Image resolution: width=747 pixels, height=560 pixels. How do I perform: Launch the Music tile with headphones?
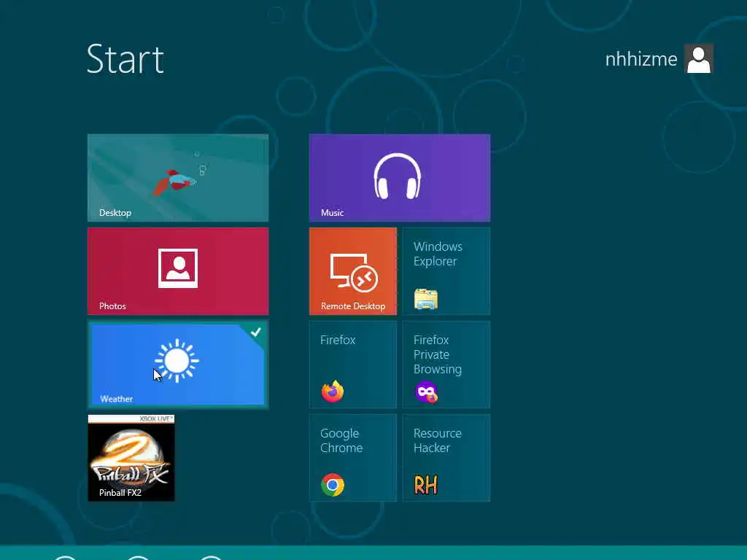pos(399,178)
